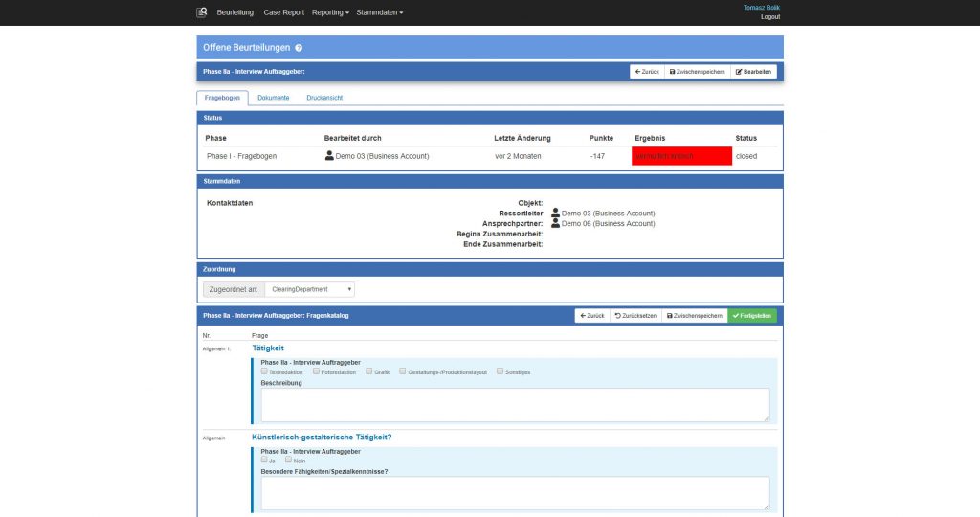Tick the Grafik checkbox
Viewport: 980px width, 517px height.
click(x=369, y=371)
